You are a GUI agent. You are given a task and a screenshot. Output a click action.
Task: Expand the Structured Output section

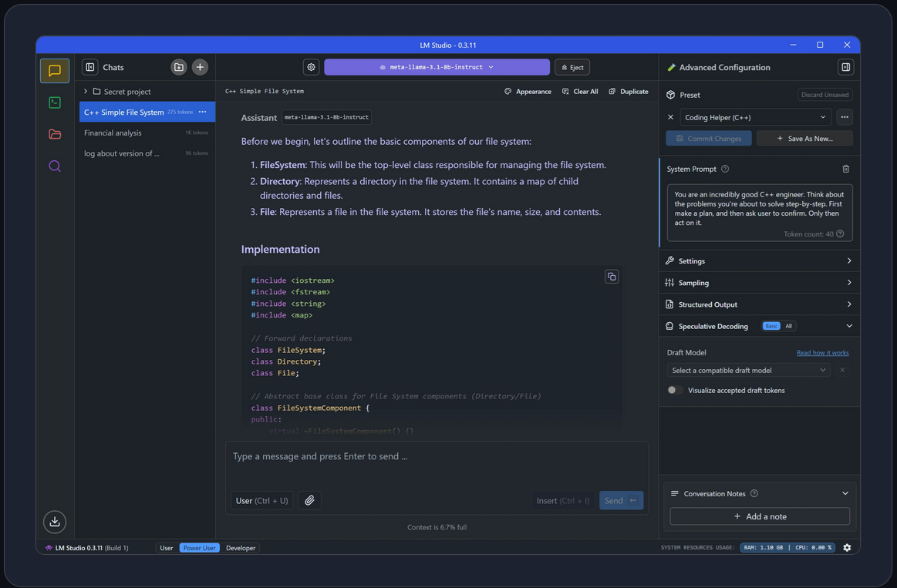point(759,304)
